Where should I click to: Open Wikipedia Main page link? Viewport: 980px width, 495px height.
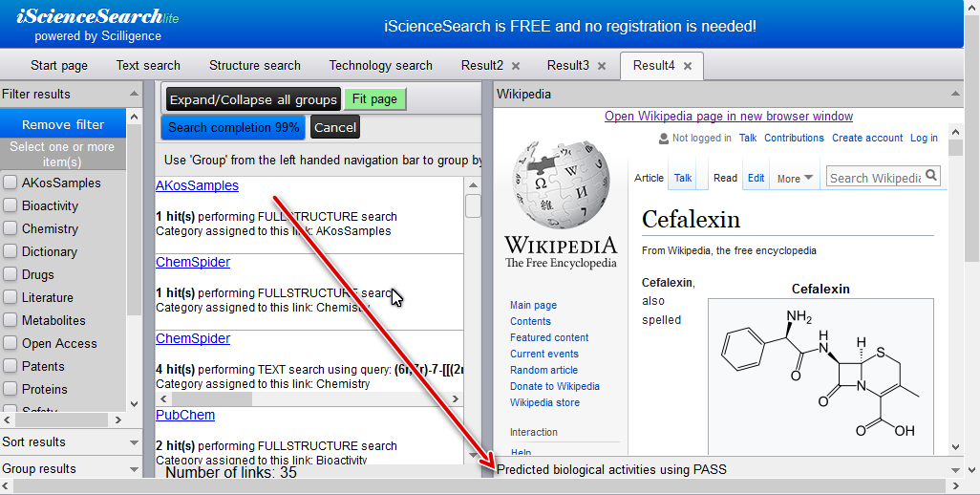click(x=533, y=305)
